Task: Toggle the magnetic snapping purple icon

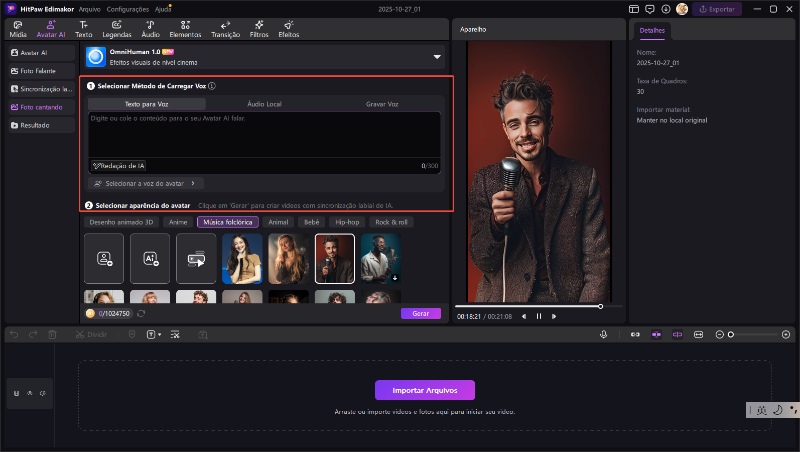Action: 656,335
